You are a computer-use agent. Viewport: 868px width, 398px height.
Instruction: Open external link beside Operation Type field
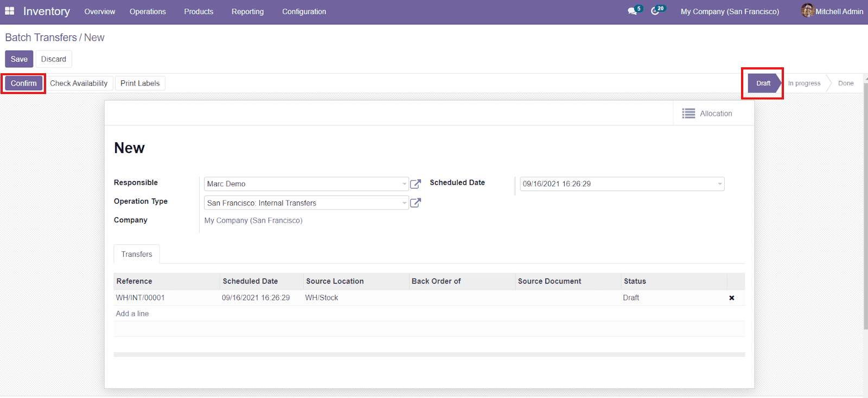pos(416,203)
